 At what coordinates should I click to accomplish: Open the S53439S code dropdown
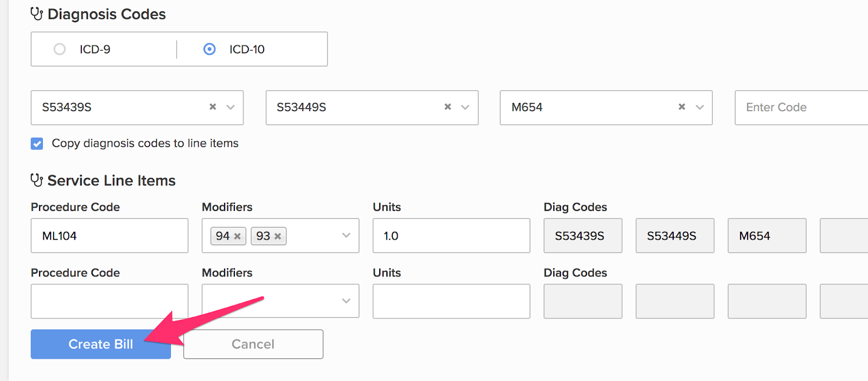pyautogui.click(x=230, y=107)
